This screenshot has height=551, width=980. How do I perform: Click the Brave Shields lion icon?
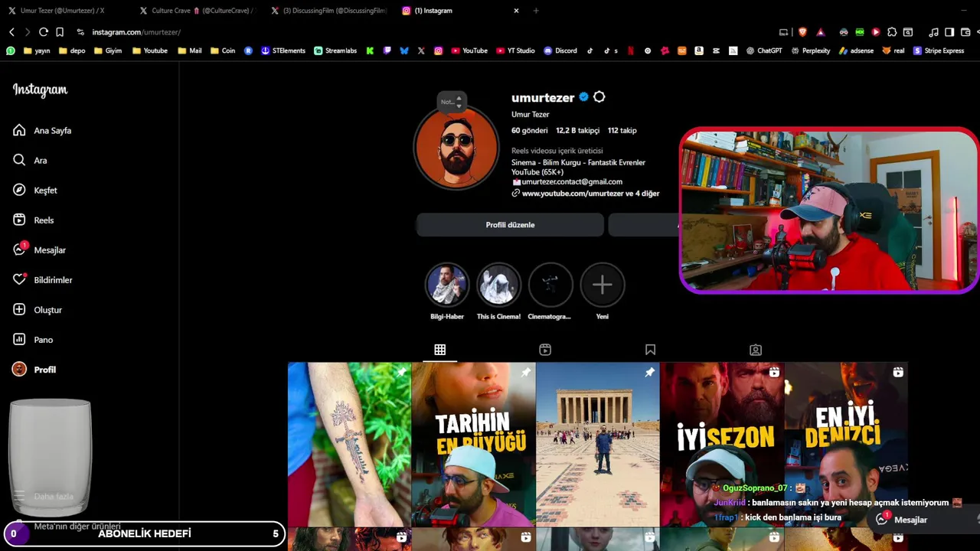click(x=802, y=32)
